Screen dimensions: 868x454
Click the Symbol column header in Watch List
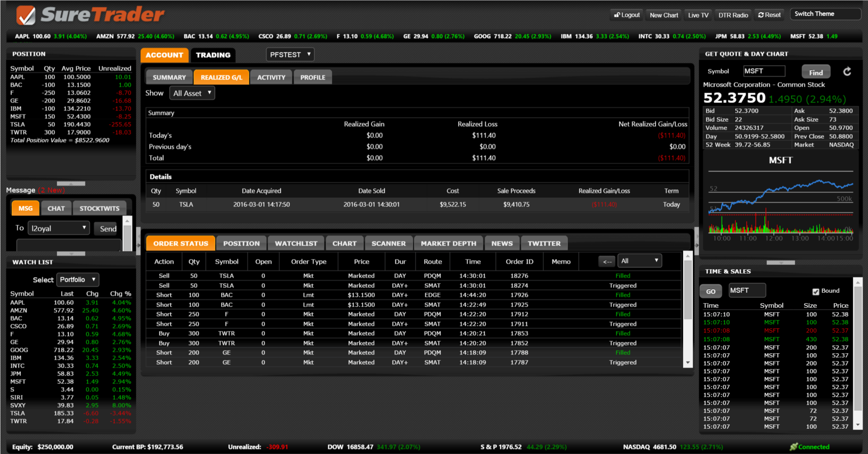point(22,294)
